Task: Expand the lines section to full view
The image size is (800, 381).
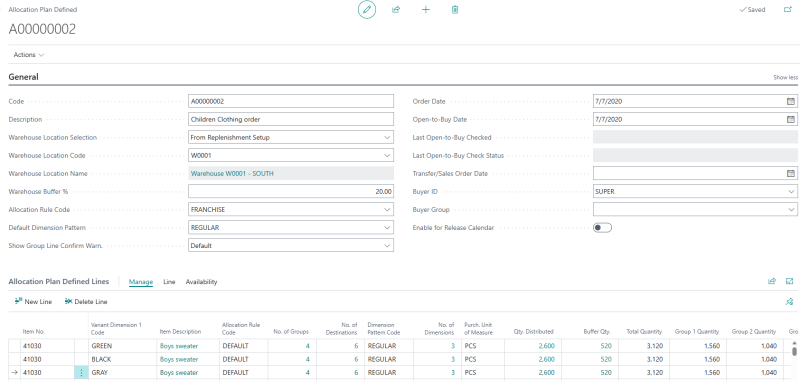Action: [790, 281]
